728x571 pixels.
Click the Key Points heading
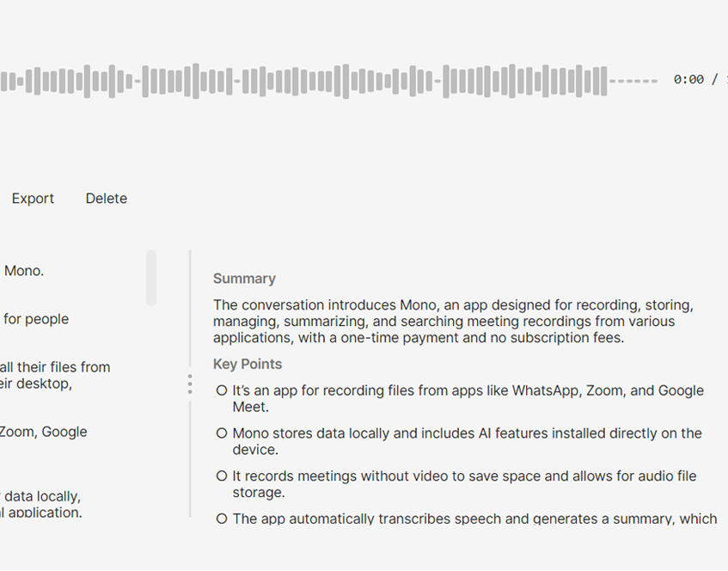pyautogui.click(x=248, y=365)
